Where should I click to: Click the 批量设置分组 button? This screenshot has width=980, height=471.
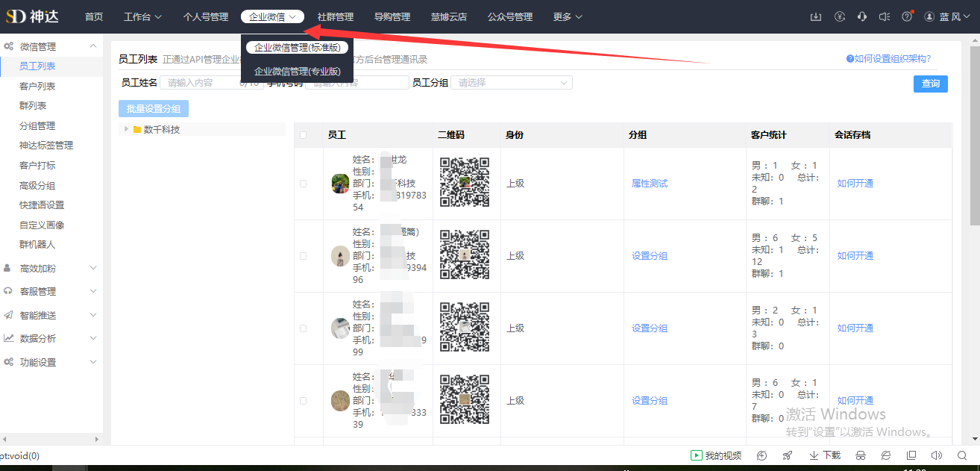[x=154, y=109]
